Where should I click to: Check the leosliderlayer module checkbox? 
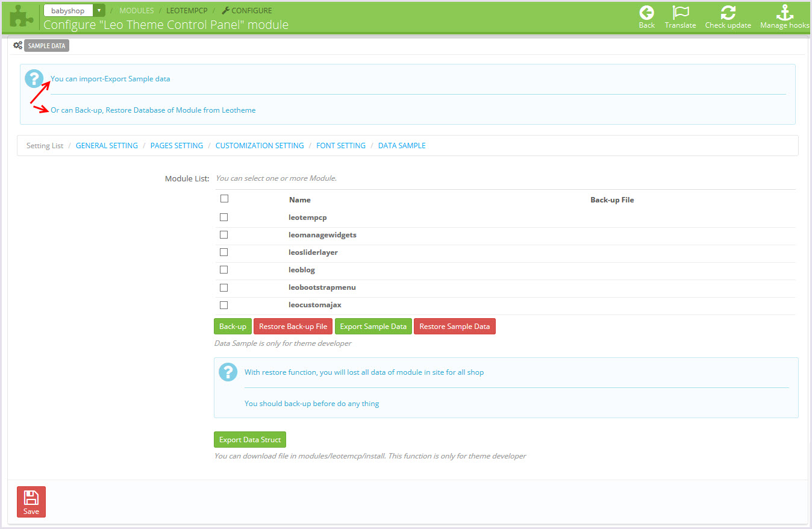223,252
